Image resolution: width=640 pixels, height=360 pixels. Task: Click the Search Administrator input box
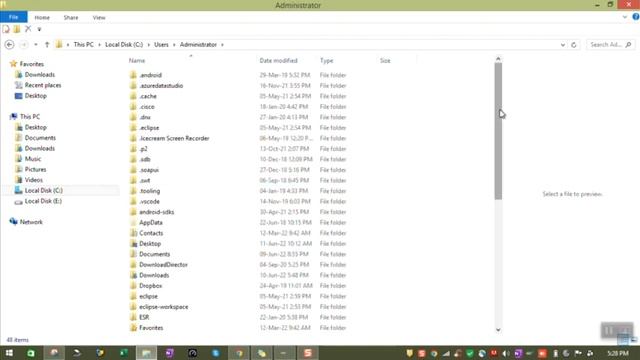click(610, 44)
